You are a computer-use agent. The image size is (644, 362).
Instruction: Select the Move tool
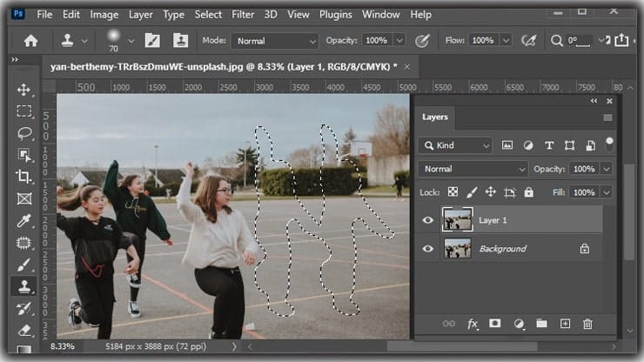pos(23,90)
